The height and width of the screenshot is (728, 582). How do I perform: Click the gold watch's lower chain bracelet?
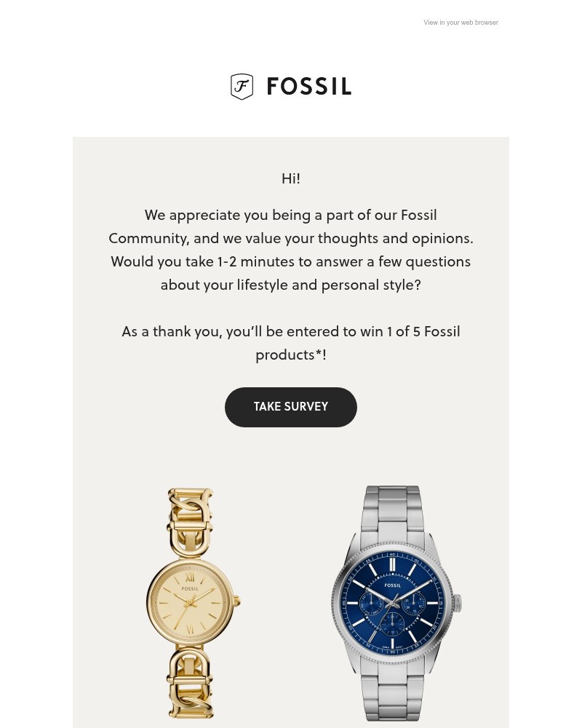coord(190,683)
